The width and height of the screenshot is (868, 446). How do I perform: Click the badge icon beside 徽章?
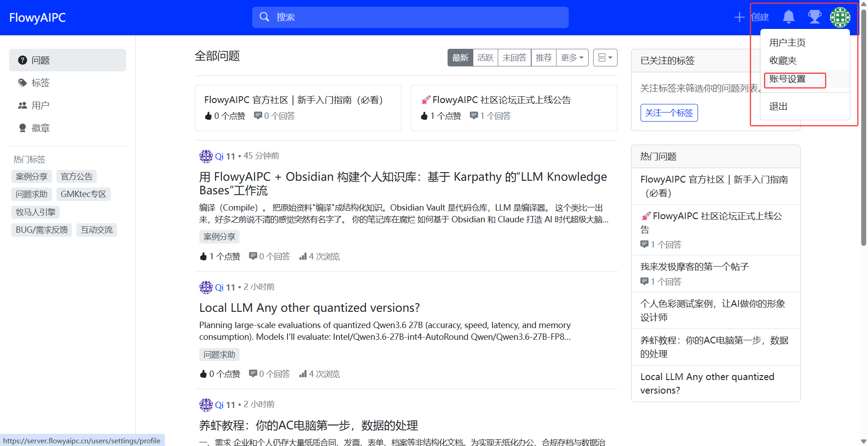pos(23,128)
